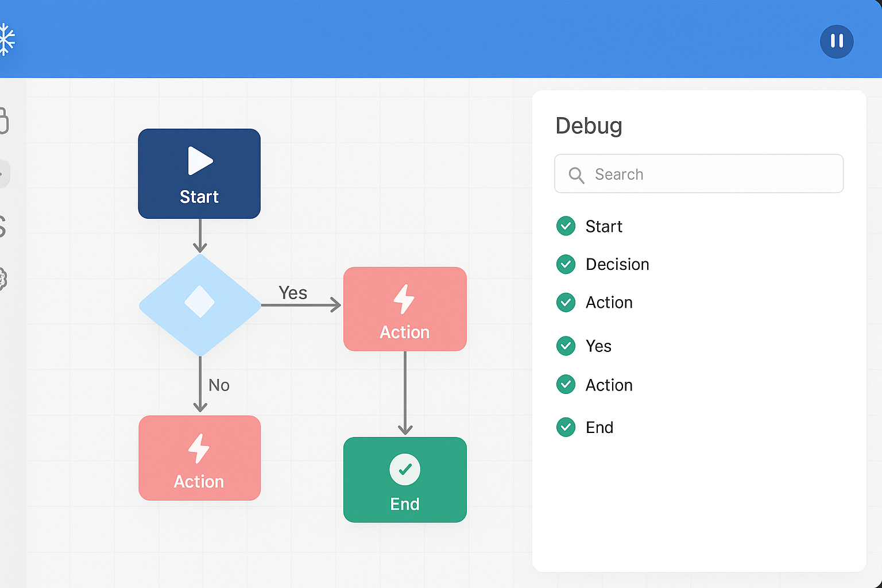The height and width of the screenshot is (588, 882).
Task: Click the magnifier icon in the search box
Action: (x=576, y=175)
